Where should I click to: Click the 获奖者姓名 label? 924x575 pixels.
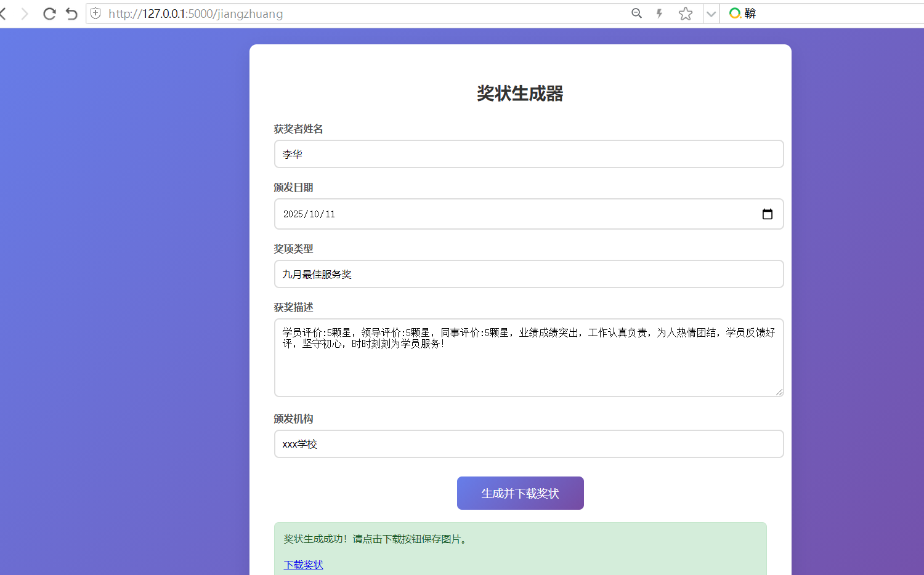pyautogui.click(x=298, y=129)
